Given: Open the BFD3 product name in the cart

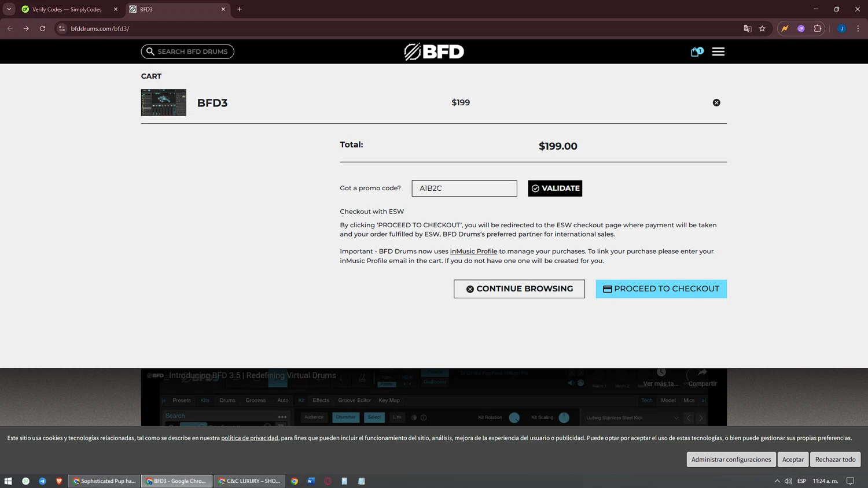Looking at the screenshot, I should (212, 103).
